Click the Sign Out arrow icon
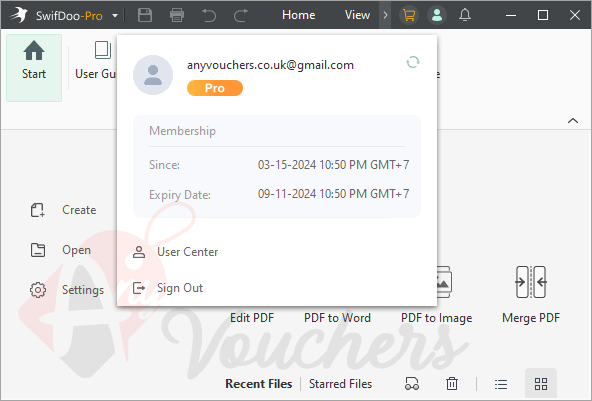 pos(139,288)
